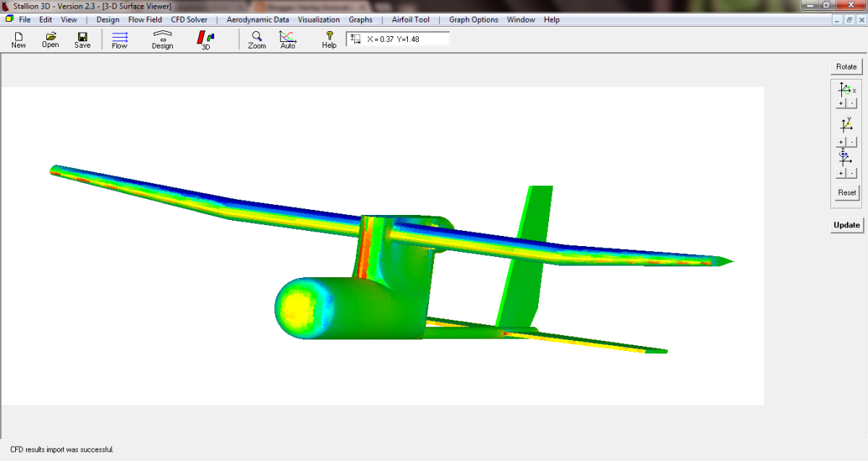868x461 pixels.
Task: Click the Auto graph scaling icon
Action: pos(288,38)
